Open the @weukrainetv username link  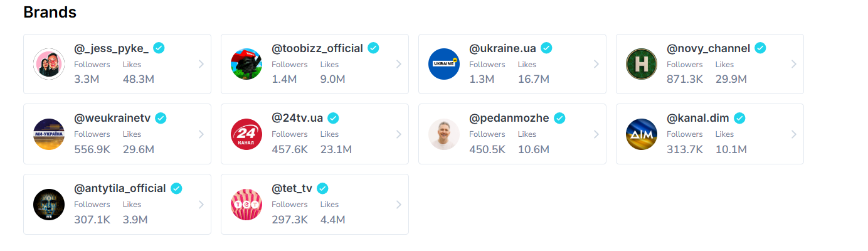point(112,118)
